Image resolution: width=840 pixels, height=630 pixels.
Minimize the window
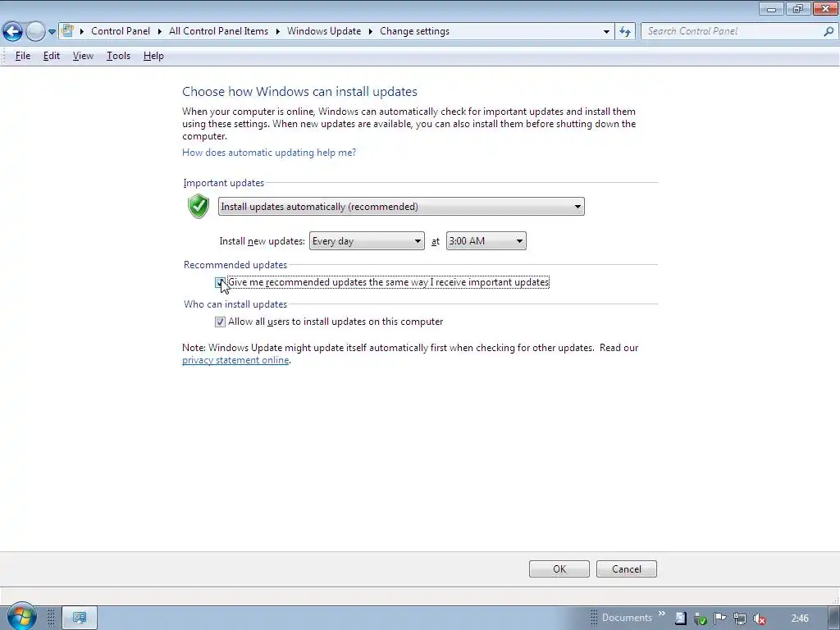click(771, 9)
